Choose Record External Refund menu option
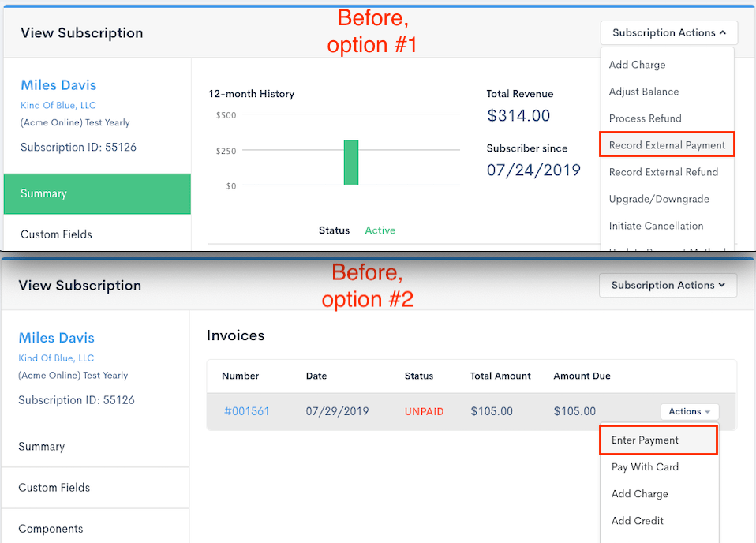The height and width of the screenshot is (543, 756). [663, 172]
